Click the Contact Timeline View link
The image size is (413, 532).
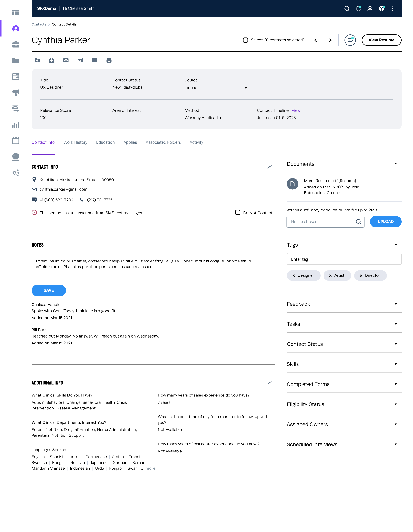tap(296, 111)
